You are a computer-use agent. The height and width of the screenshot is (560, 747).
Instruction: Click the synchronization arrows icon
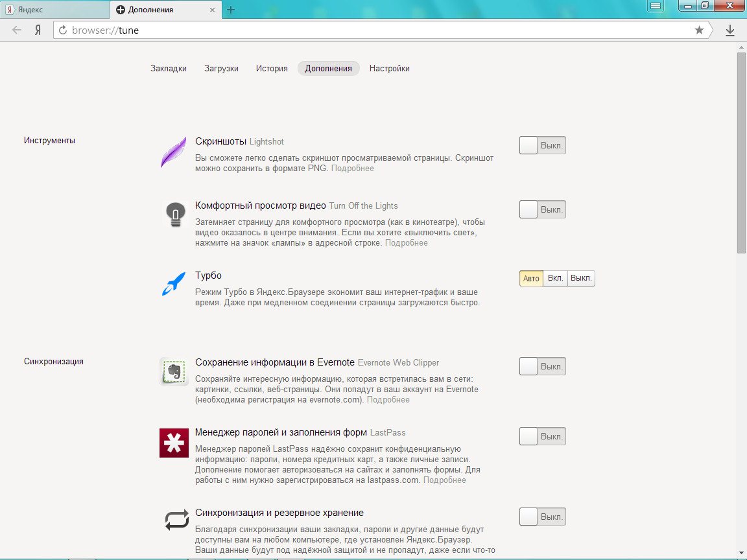coord(177,520)
